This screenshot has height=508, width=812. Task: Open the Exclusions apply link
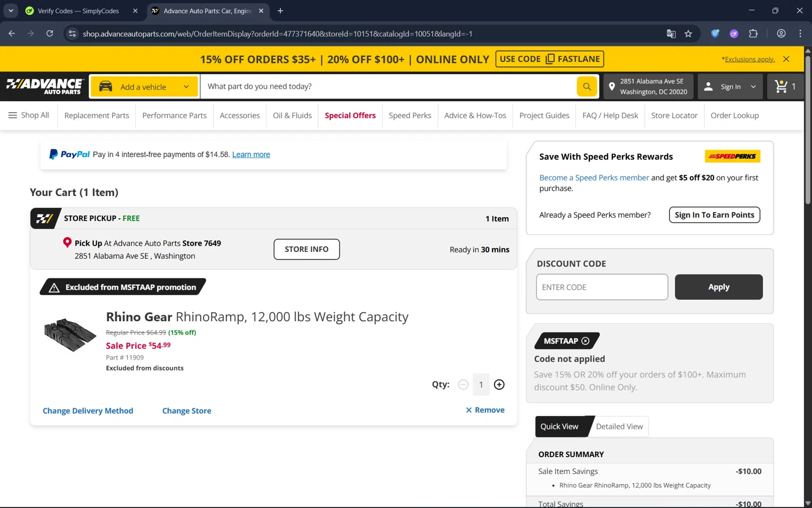pos(749,59)
